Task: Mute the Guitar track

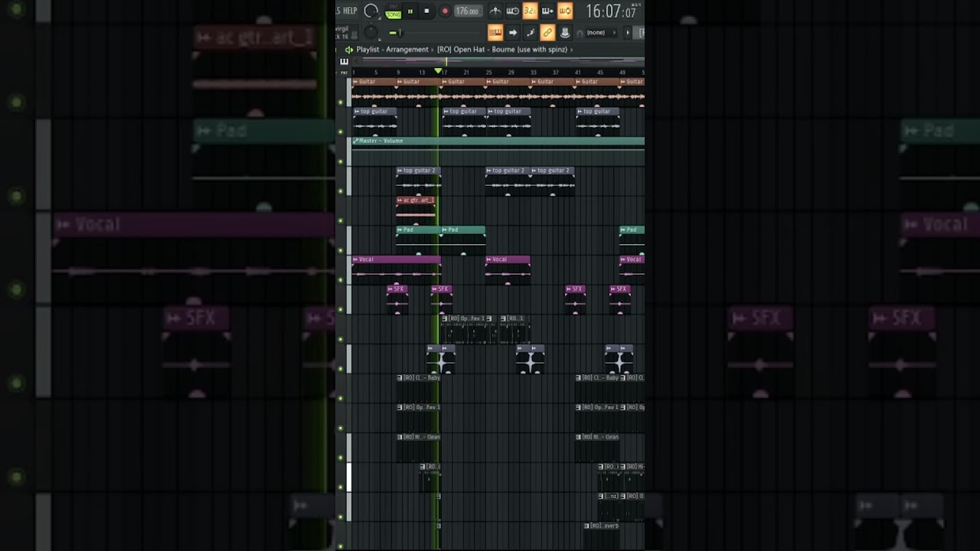Action: click(341, 102)
